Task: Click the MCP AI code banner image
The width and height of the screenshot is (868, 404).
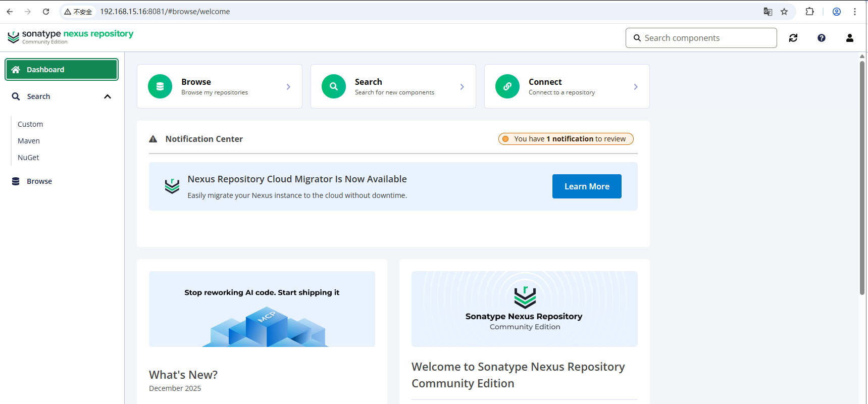Action: (262, 309)
